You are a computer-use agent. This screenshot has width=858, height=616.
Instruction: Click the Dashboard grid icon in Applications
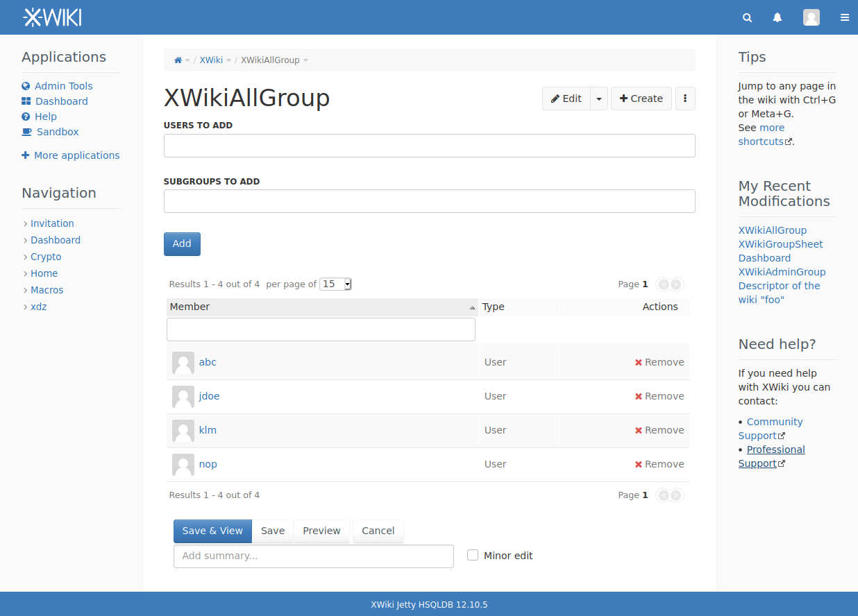click(26, 101)
